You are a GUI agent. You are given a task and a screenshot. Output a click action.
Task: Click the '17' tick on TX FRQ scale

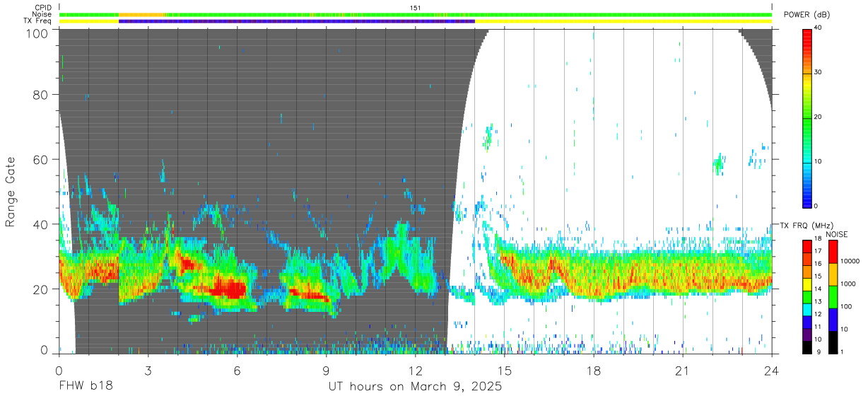click(819, 251)
